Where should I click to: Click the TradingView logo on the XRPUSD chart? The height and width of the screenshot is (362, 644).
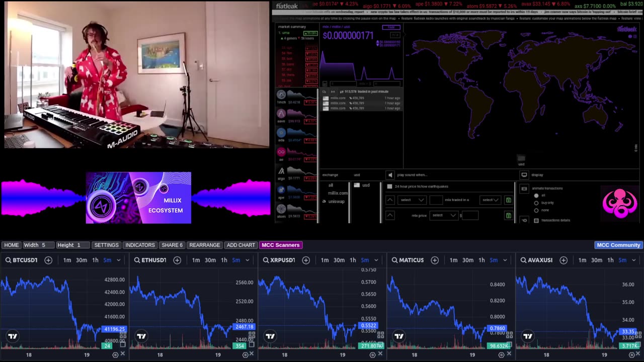(270, 336)
